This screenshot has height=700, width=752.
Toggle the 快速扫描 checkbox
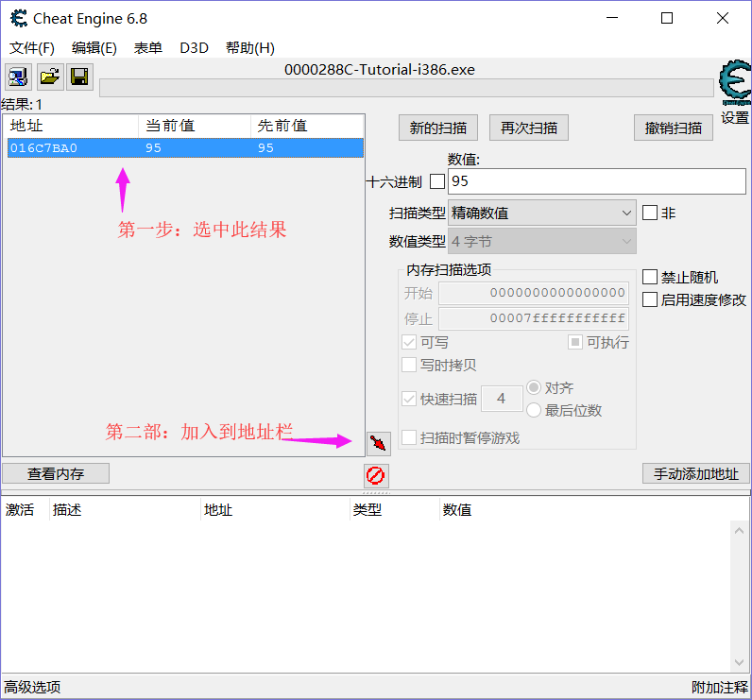[409, 399]
